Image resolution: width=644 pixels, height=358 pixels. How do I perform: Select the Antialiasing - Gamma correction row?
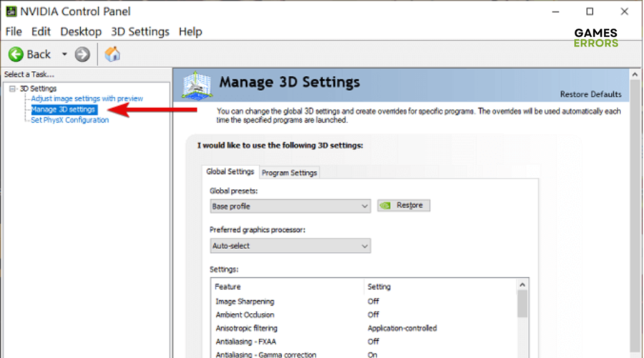pos(364,354)
